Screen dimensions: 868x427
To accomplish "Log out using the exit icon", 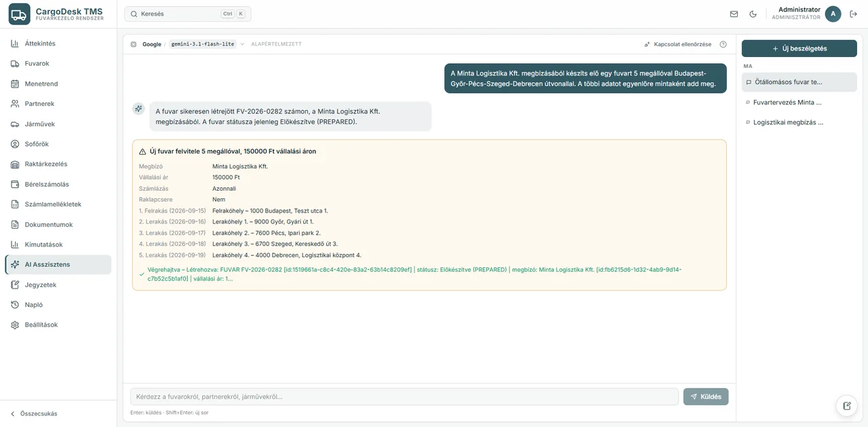I will tap(854, 14).
